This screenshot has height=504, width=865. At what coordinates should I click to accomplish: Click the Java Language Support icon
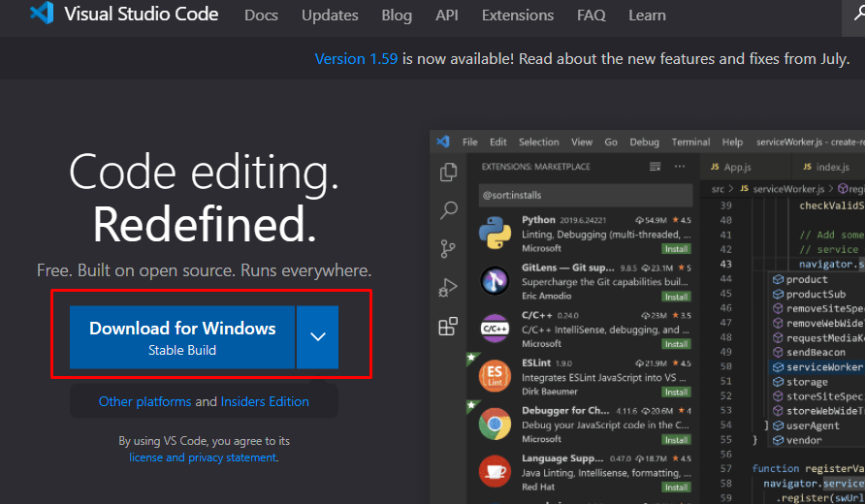tap(495, 471)
